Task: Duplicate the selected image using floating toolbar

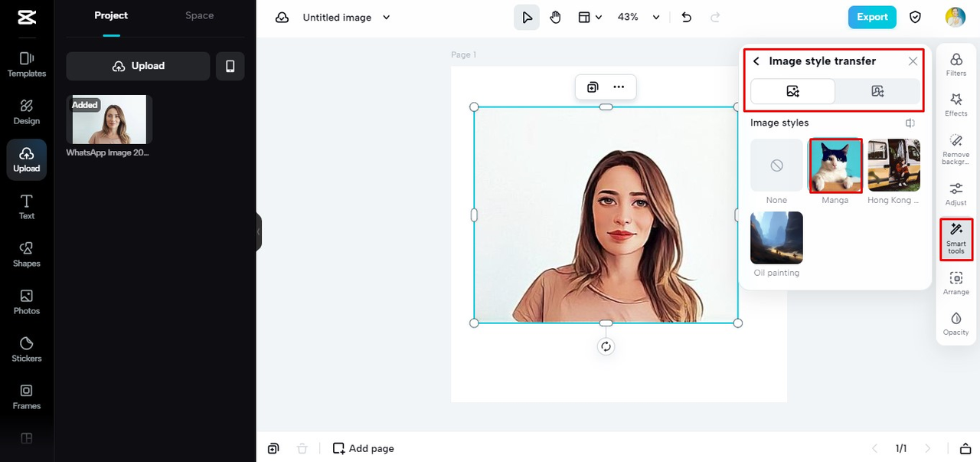Action: [593, 87]
